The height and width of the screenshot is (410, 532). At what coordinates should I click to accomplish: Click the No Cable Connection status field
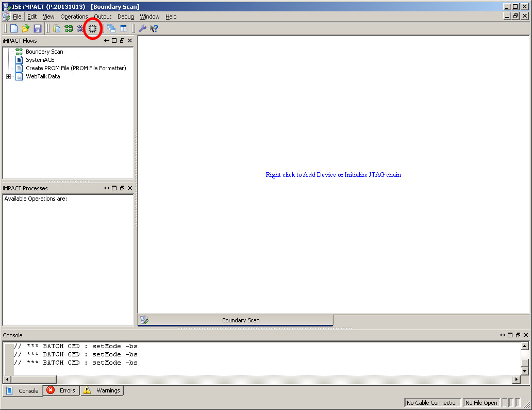pos(433,403)
